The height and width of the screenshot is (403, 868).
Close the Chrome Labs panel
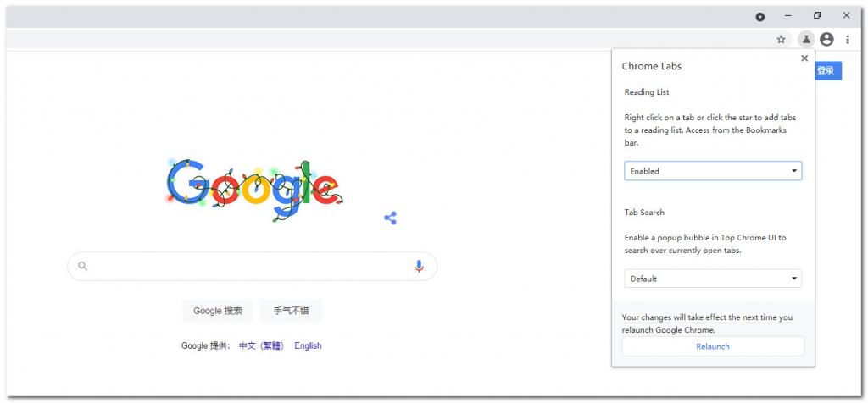pyautogui.click(x=804, y=58)
